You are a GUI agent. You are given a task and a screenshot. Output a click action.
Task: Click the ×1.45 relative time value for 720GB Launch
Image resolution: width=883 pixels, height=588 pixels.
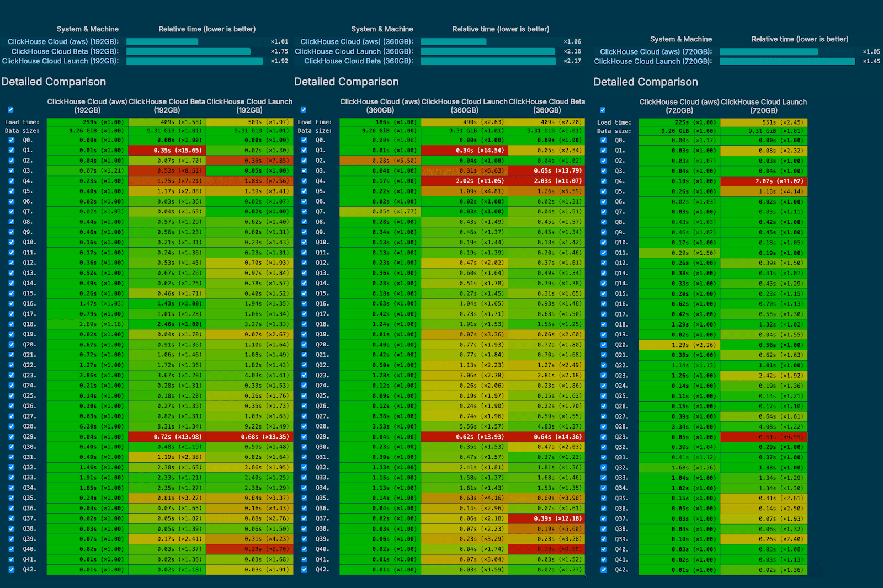pyautogui.click(x=871, y=61)
